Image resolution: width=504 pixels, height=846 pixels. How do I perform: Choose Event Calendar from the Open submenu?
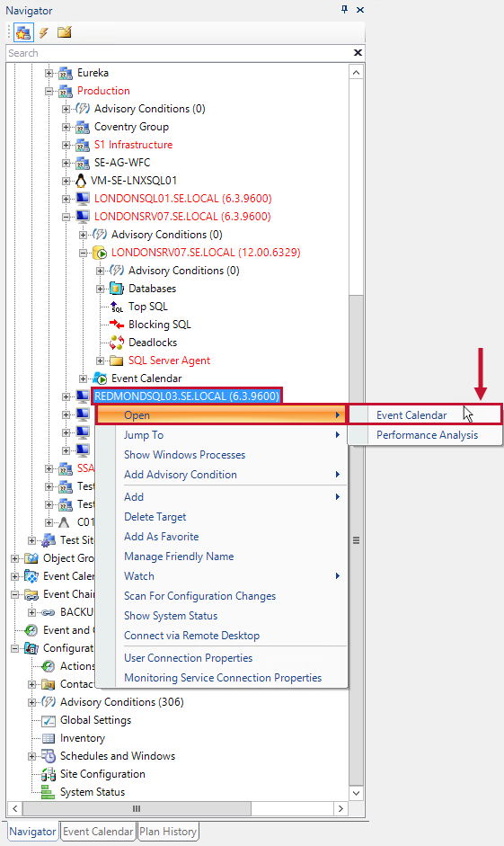pos(425,414)
